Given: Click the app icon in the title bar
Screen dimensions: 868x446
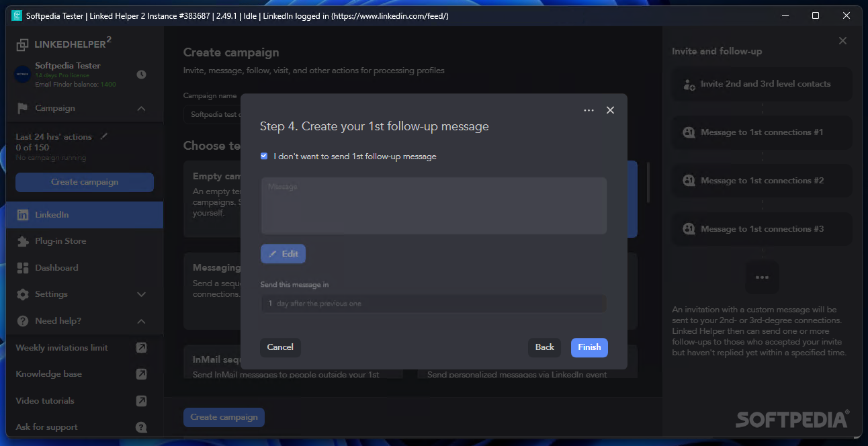Looking at the screenshot, I should (17, 15).
